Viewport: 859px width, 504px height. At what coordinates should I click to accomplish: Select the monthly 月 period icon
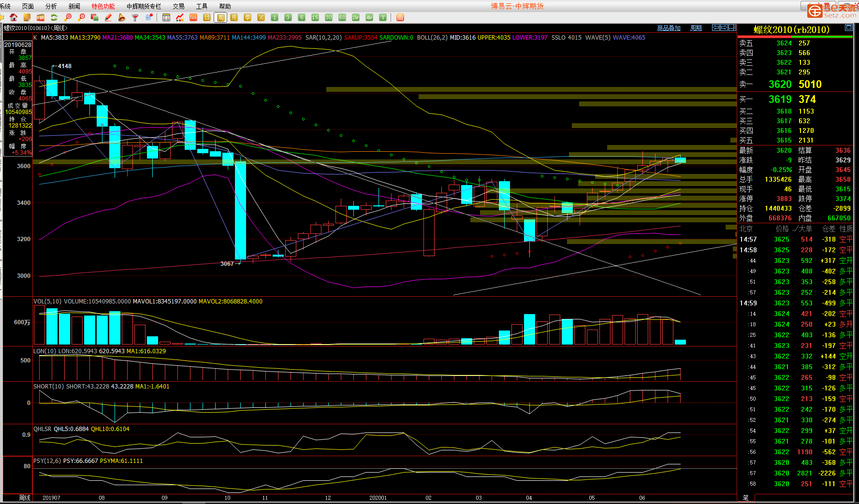pos(234,17)
